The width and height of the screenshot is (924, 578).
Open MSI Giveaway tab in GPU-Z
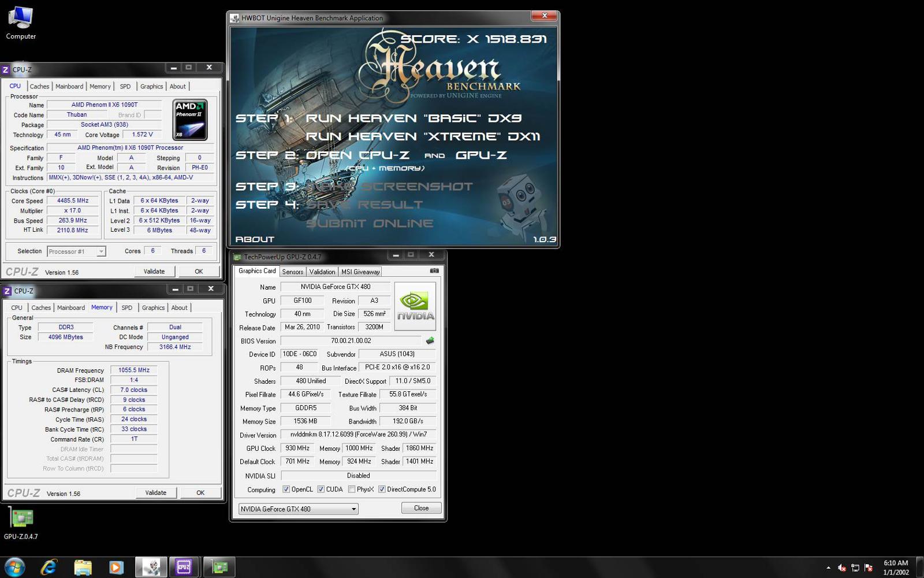360,272
